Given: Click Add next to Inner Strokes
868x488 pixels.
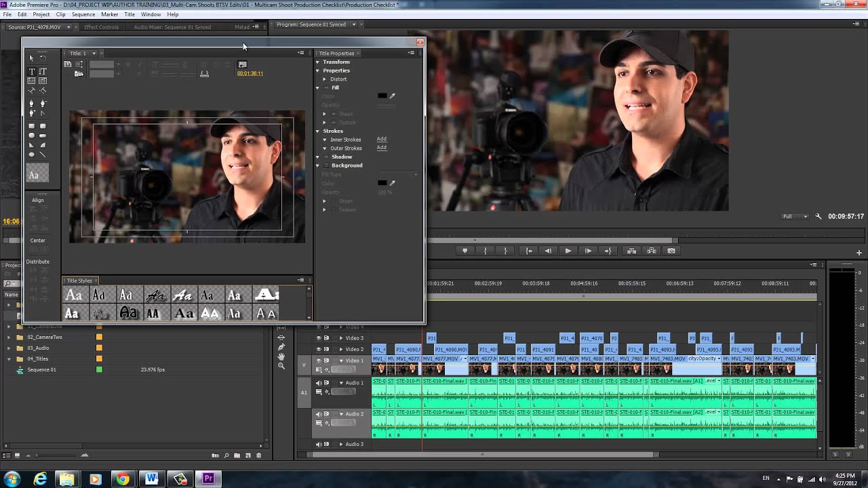Looking at the screenshot, I should [x=382, y=139].
